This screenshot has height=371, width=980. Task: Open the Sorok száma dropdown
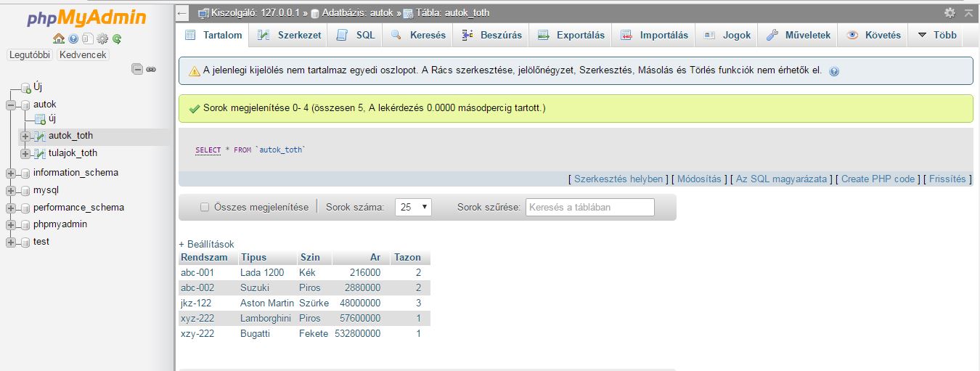pos(413,207)
